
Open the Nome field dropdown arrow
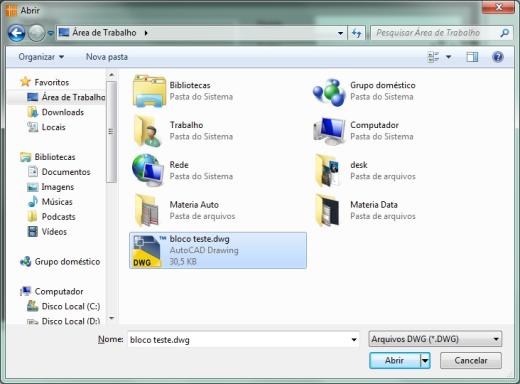pyautogui.click(x=354, y=340)
